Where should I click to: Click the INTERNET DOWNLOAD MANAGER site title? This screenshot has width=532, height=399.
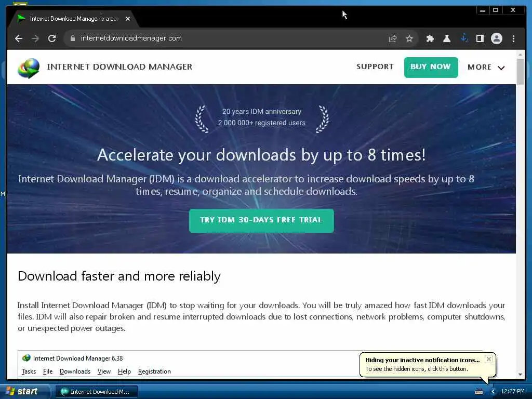[119, 67]
